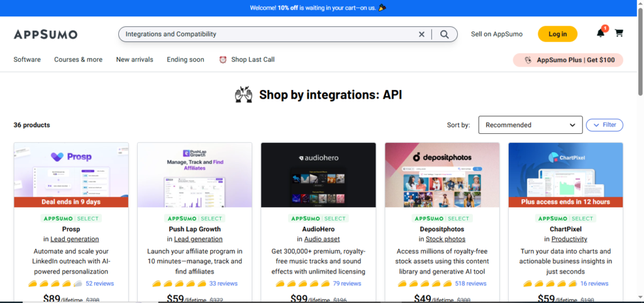Screen dimensions: 644x303
Task: View Prosp's 52 reviews
Action: (x=100, y=284)
